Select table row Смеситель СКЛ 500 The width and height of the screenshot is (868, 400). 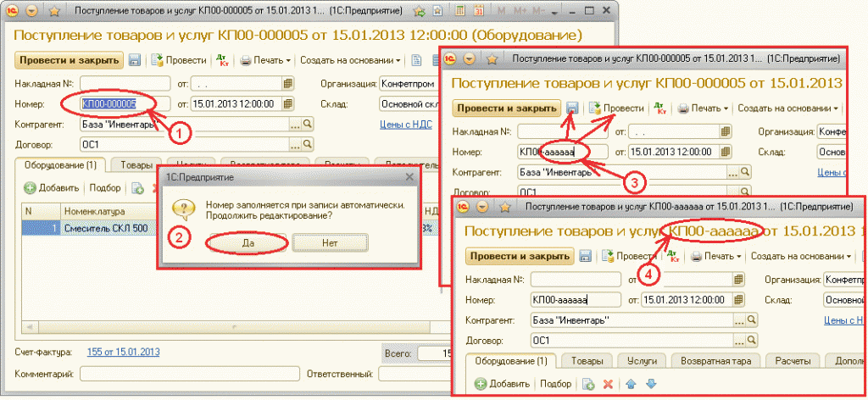click(x=105, y=229)
